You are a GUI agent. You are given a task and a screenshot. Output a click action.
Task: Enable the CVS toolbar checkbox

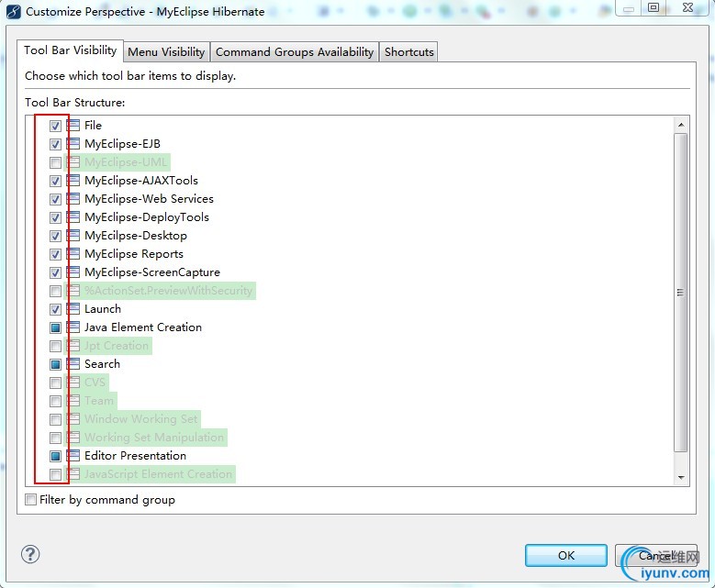tap(55, 383)
